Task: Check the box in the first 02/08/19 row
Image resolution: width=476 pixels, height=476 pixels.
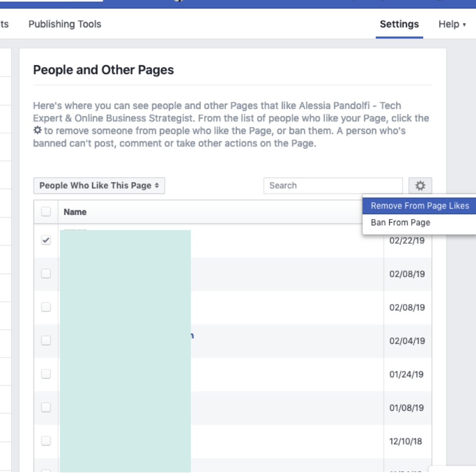Action: [46, 274]
